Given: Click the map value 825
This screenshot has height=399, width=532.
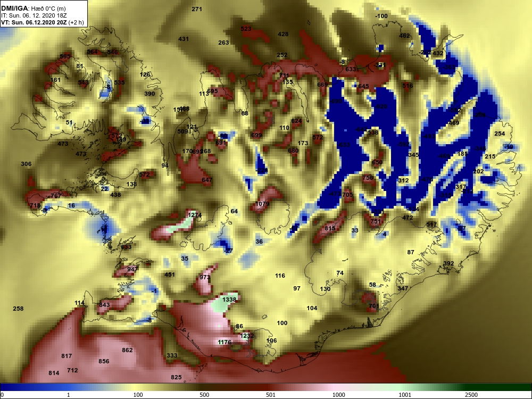Looking at the screenshot, I should [x=176, y=377].
